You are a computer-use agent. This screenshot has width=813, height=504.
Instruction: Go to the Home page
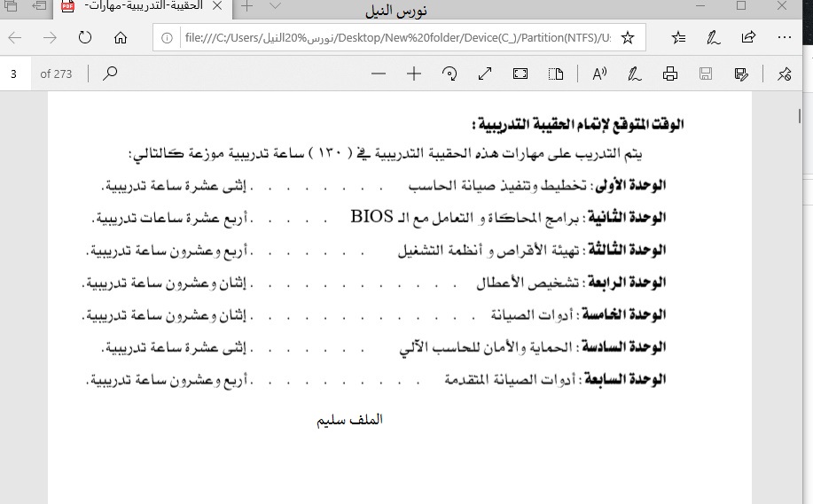[121, 38]
